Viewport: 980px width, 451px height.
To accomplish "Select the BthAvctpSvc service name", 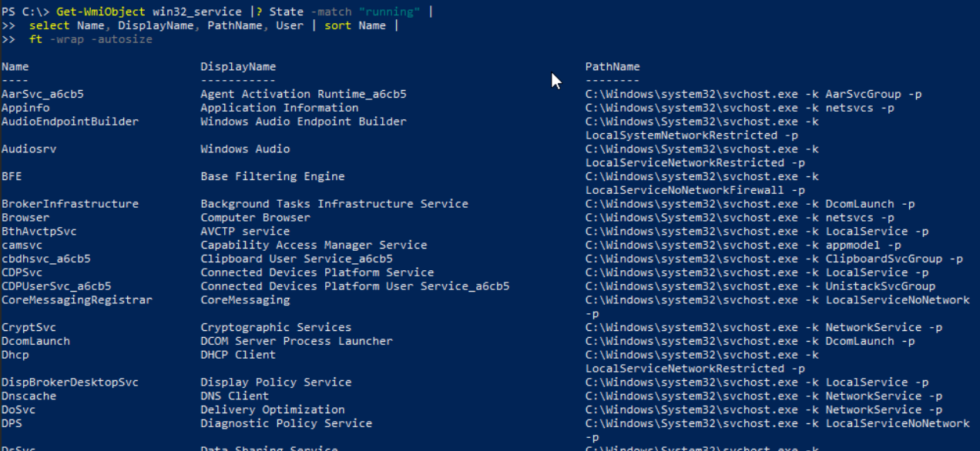I will 39,232.
